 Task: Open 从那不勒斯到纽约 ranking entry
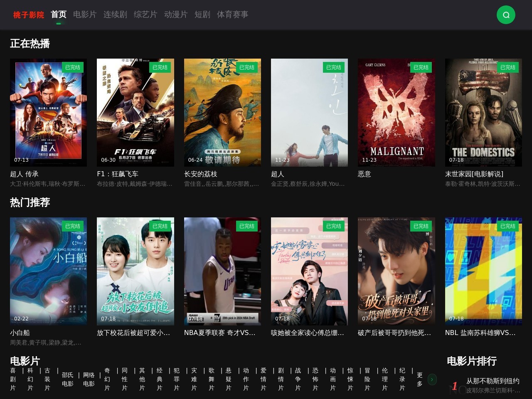(x=493, y=381)
